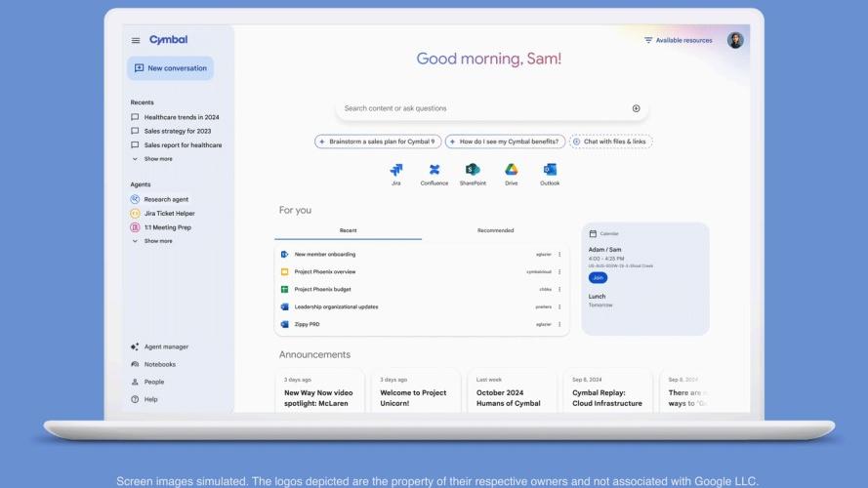Image resolution: width=868 pixels, height=488 pixels.
Task: Open New member onboarding file
Action: (325, 255)
